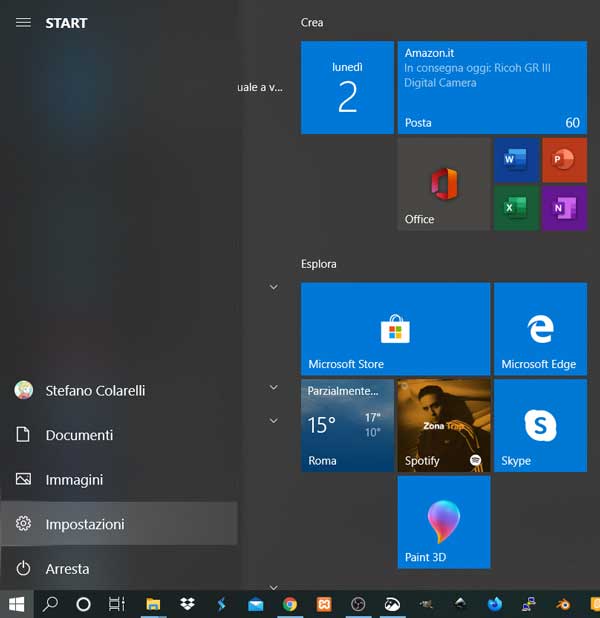Open the taskbar search magnifier
Screen dimensions: 600x618
coord(50,604)
